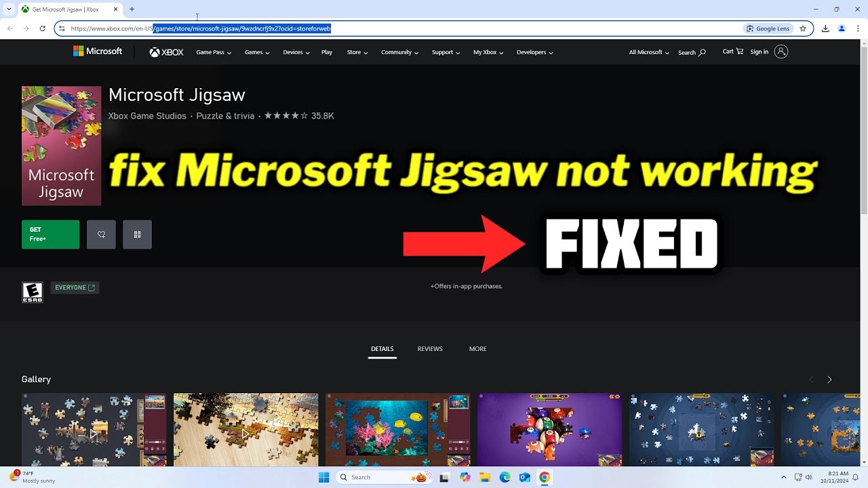The image size is (868, 488).
Task: Click the Google Lens button
Action: pos(768,28)
